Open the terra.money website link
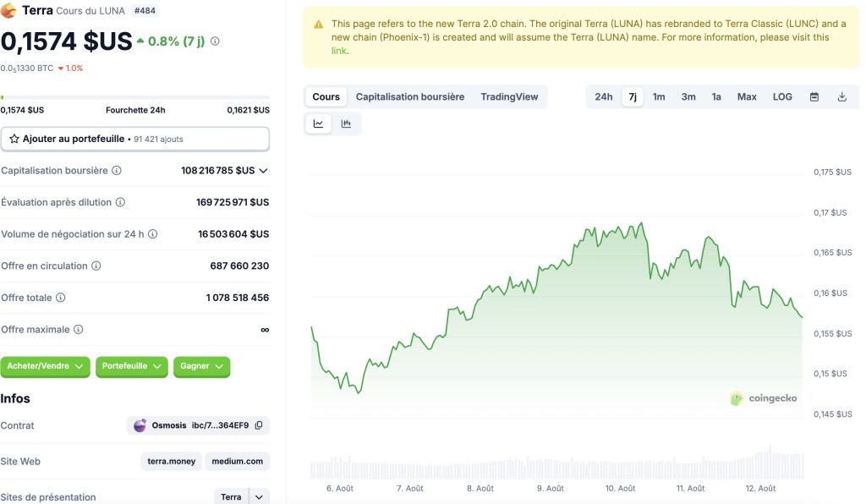Image resolution: width=866 pixels, height=504 pixels. click(172, 461)
